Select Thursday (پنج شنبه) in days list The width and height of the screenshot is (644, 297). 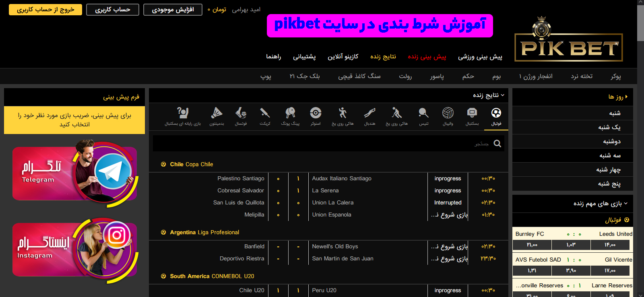coord(572,184)
